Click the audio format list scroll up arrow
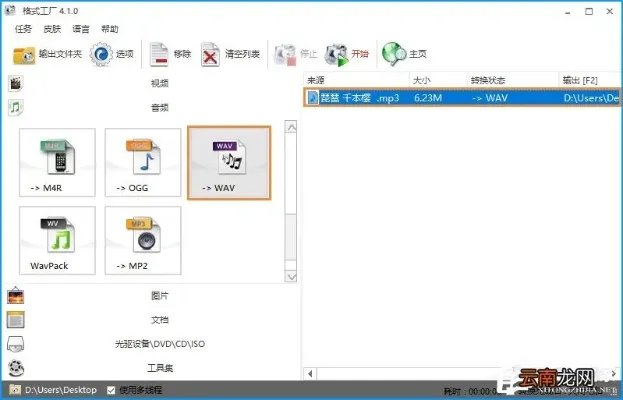This screenshot has width=623, height=400. [291, 128]
